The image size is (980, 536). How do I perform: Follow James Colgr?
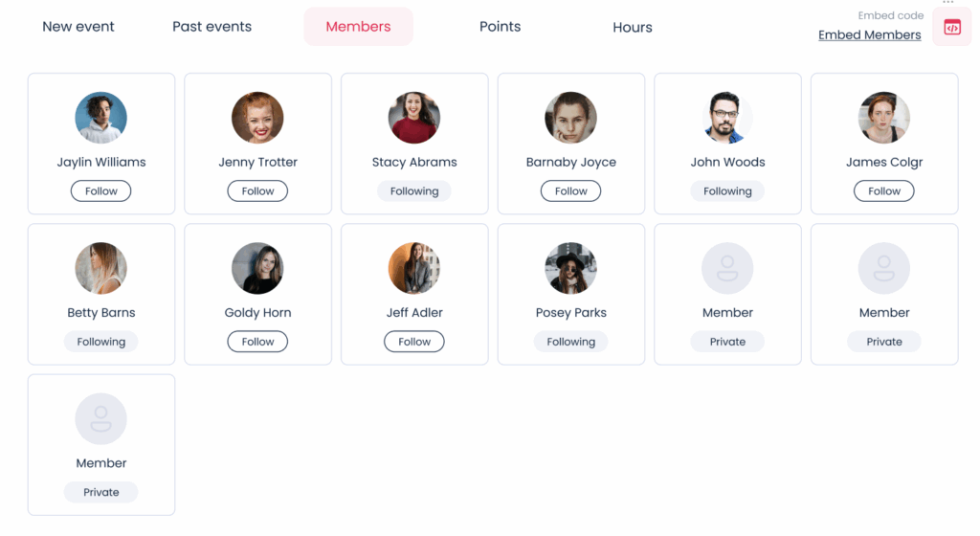point(884,191)
